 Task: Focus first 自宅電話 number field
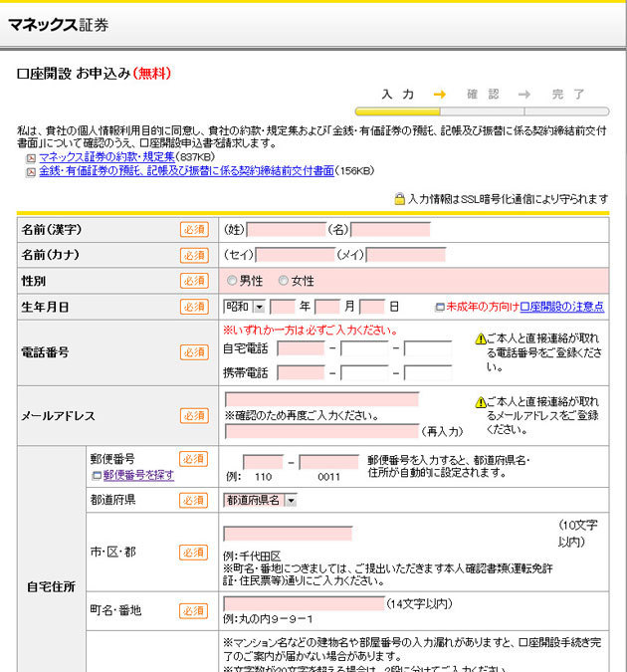301,348
